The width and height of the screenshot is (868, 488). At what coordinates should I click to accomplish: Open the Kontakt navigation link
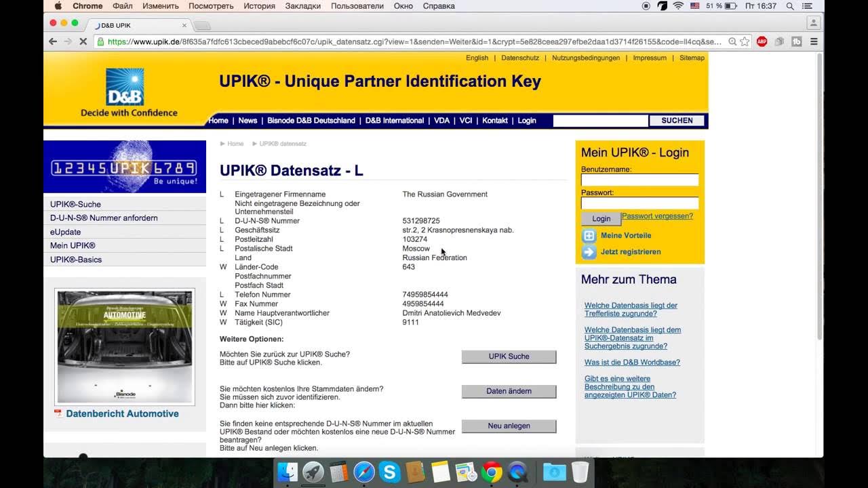coord(495,121)
